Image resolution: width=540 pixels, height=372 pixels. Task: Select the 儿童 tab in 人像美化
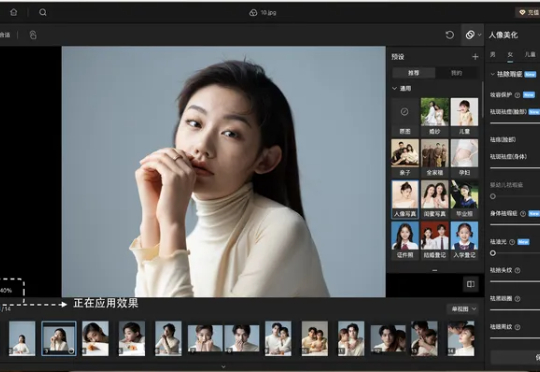click(x=530, y=54)
